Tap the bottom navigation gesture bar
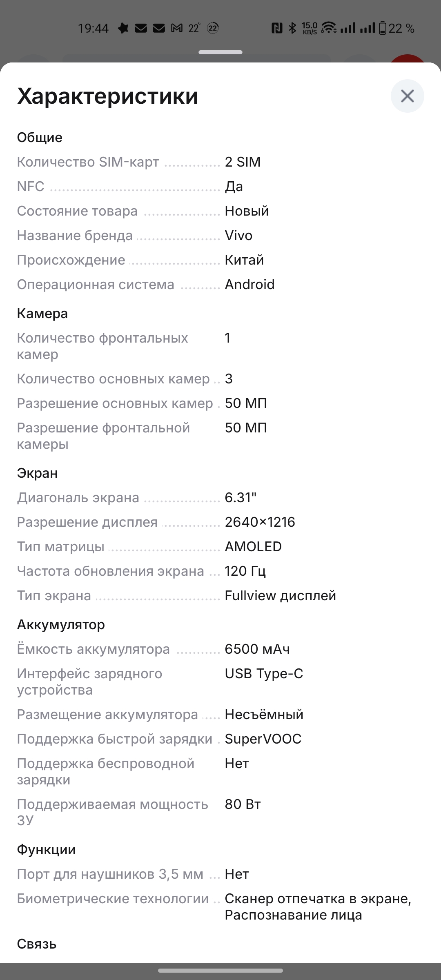Viewport: 441px width, 980px height. pos(220,971)
